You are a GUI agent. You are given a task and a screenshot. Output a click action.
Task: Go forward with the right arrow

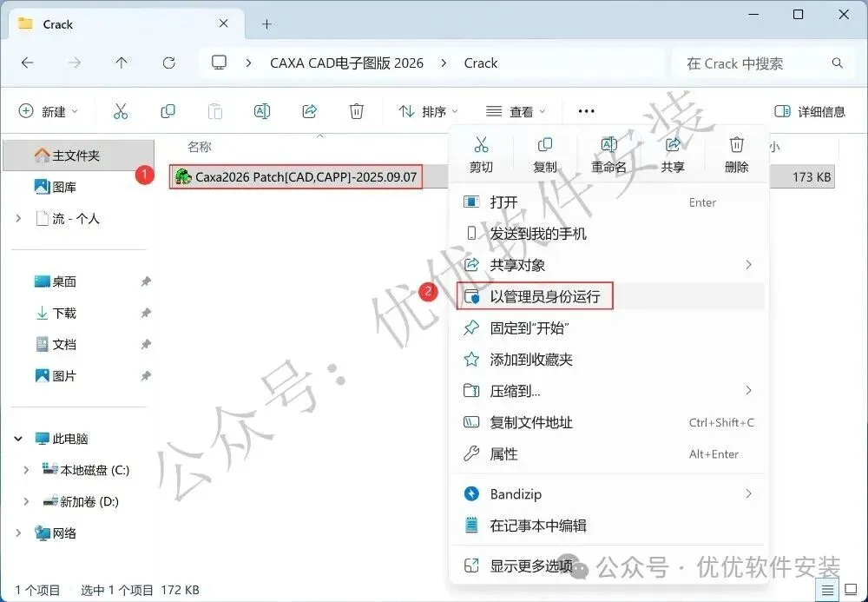click(x=74, y=63)
